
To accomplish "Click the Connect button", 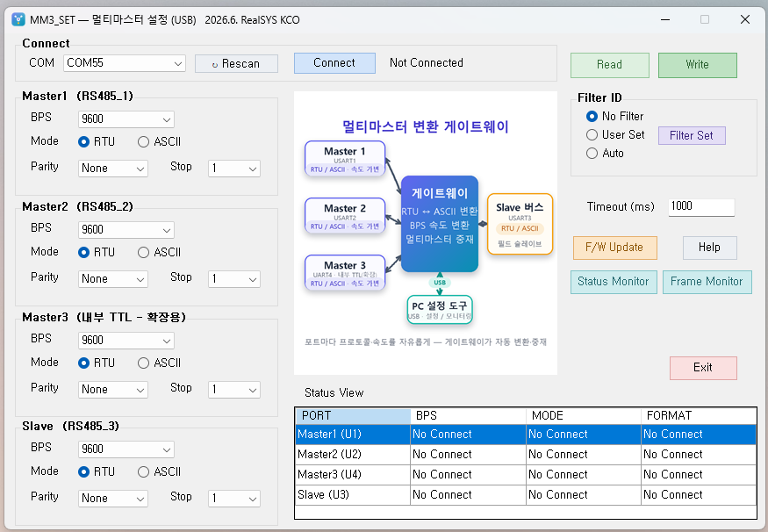I will pos(334,63).
